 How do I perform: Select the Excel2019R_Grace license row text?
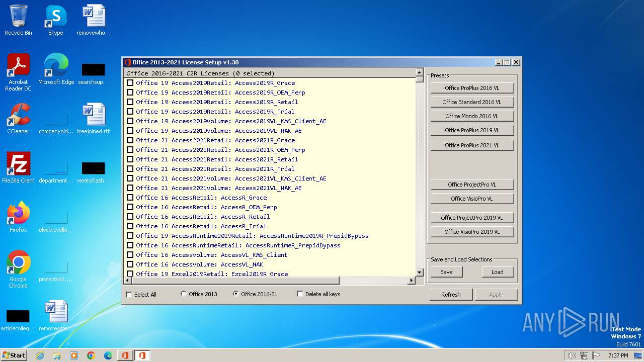(x=212, y=274)
